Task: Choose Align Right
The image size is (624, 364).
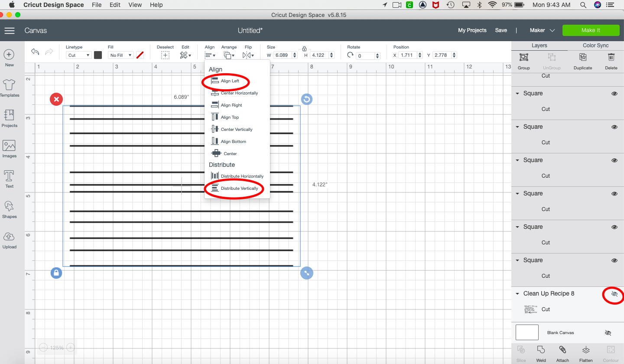Action: tap(227, 105)
